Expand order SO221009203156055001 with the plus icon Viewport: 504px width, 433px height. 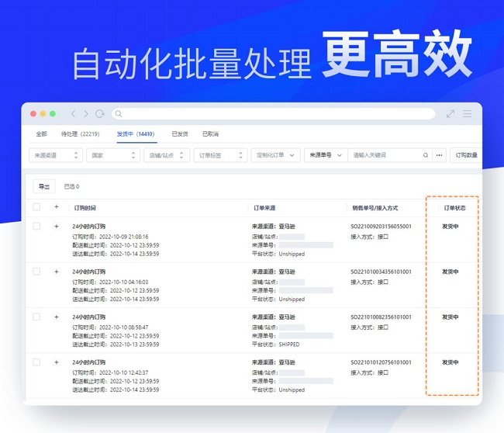(x=57, y=226)
